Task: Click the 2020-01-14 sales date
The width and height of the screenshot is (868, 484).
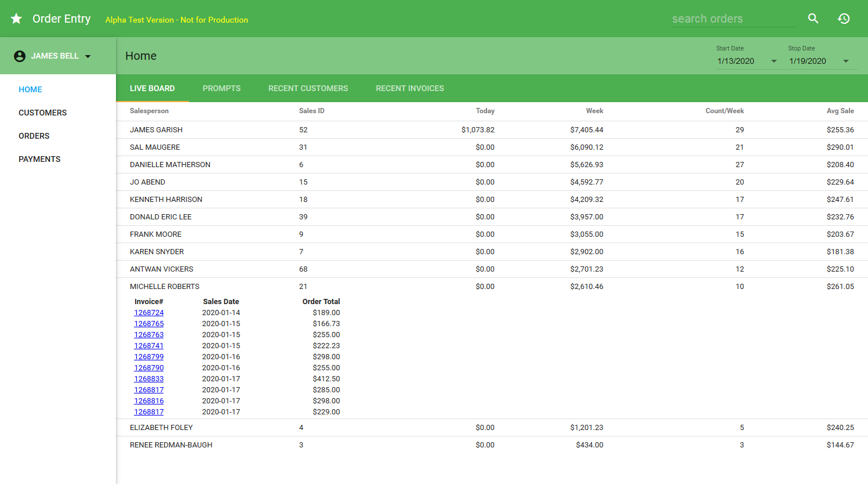Action: pyautogui.click(x=221, y=313)
